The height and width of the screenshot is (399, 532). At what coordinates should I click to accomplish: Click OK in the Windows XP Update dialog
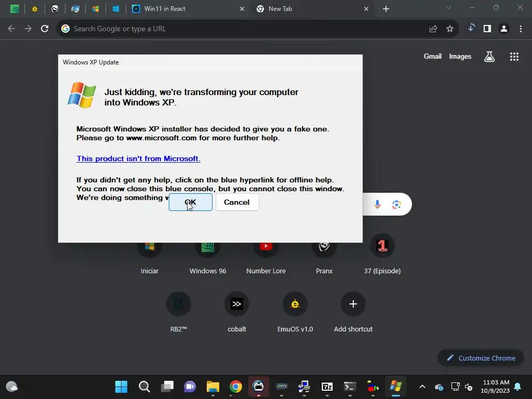click(x=190, y=202)
